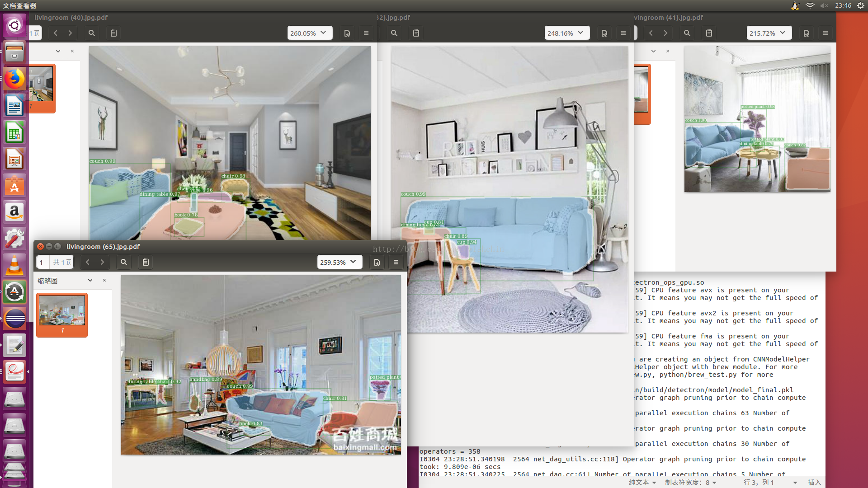Click annotate icon in livingroom (65) toolbar
868x488 pixels.
[x=146, y=262]
